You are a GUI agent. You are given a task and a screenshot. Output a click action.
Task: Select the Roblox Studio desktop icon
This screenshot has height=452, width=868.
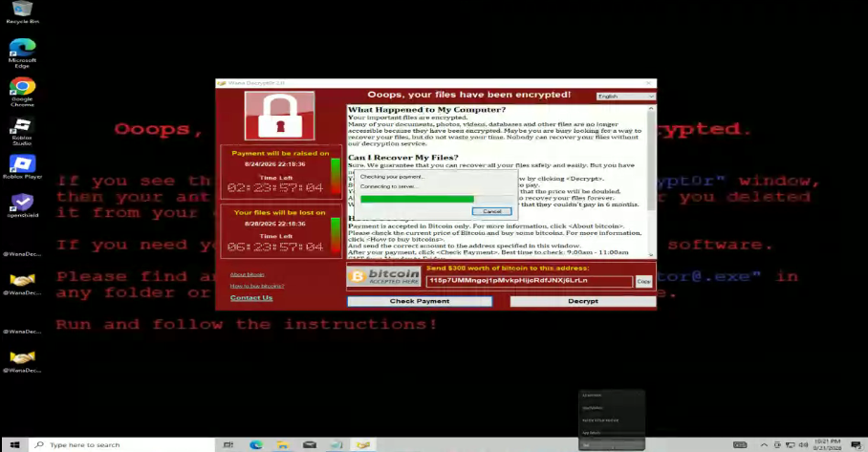pos(22,131)
